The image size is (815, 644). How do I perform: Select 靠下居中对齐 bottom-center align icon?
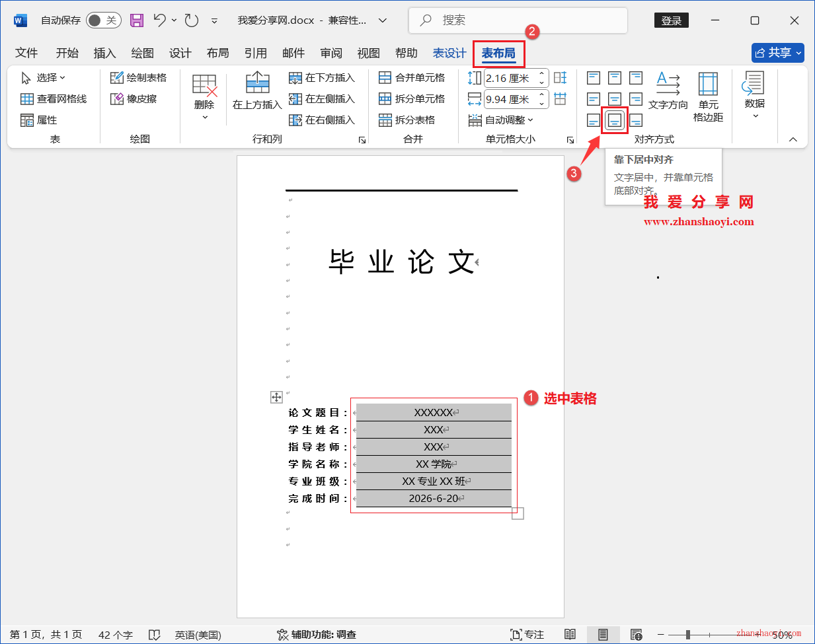coord(615,120)
